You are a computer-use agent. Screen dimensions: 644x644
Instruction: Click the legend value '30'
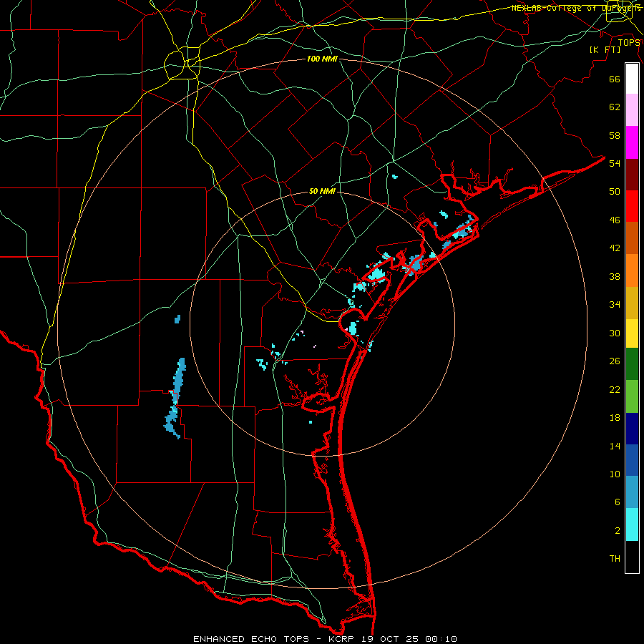(615, 333)
